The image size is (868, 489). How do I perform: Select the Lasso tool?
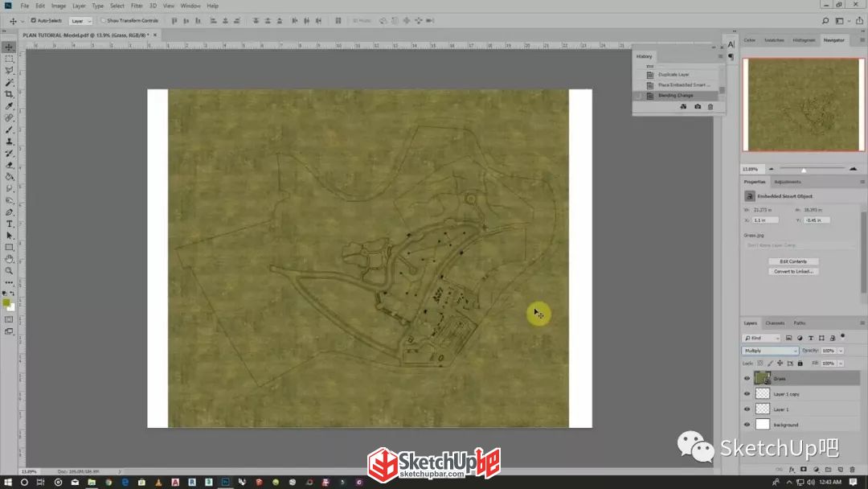click(x=9, y=70)
